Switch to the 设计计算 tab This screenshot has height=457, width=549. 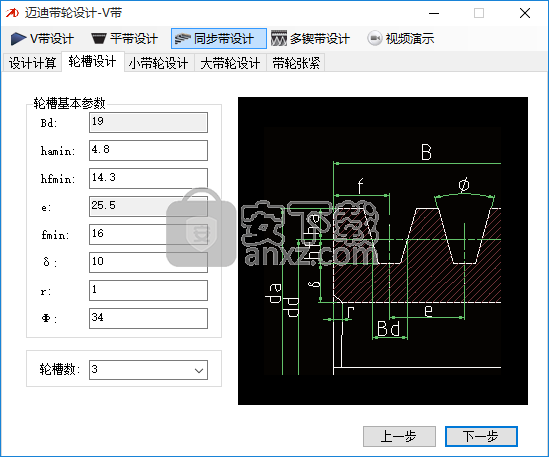[x=32, y=63]
